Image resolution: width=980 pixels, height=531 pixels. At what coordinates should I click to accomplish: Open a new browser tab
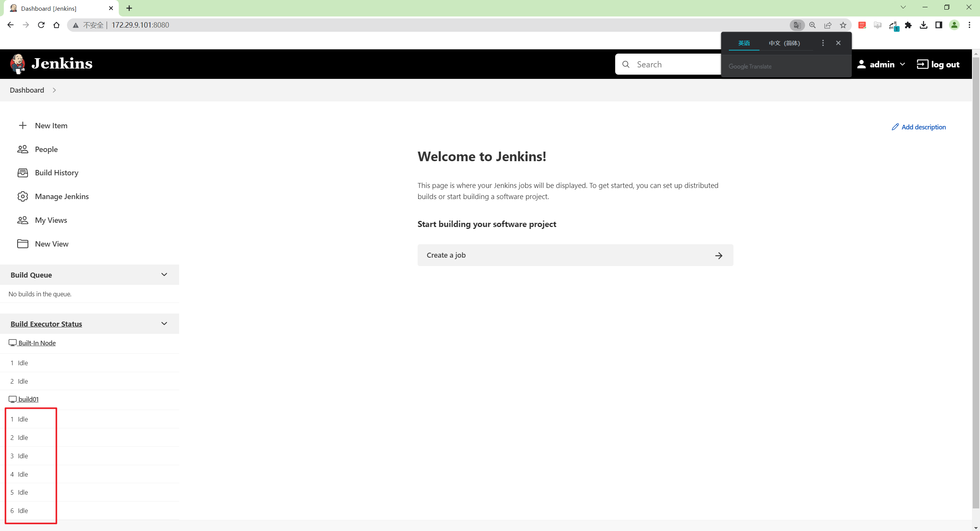(129, 8)
